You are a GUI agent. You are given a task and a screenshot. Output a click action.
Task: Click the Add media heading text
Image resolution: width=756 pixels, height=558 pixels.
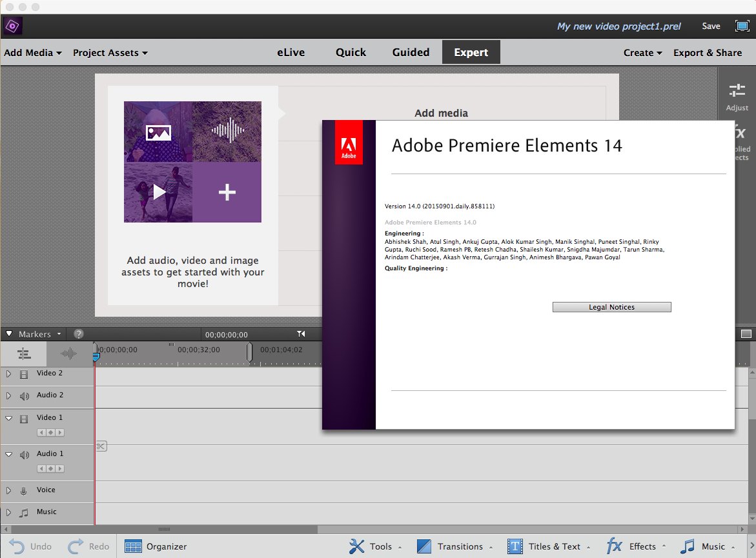click(441, 113)
